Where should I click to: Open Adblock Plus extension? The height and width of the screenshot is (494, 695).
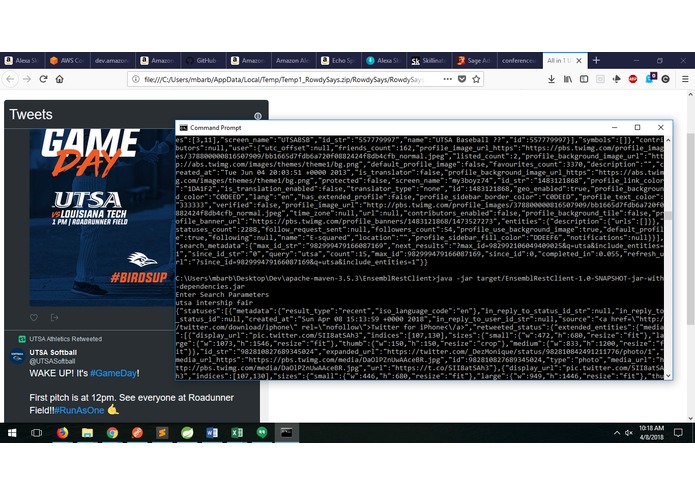[633, 79]
